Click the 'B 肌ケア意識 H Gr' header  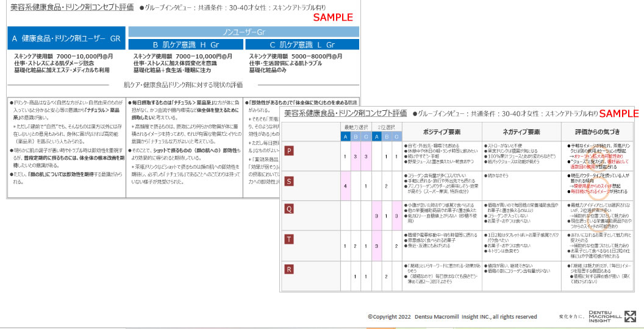tap(186, 44)
